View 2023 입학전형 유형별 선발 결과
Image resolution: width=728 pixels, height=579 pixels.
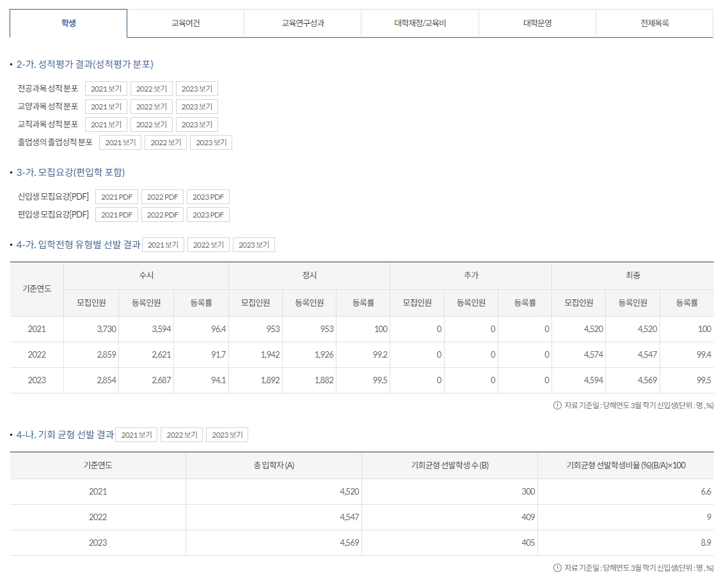254,244
